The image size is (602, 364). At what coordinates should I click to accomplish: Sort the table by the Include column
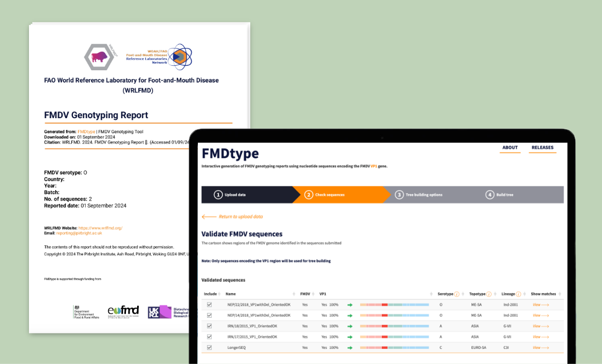click(219, 294)
